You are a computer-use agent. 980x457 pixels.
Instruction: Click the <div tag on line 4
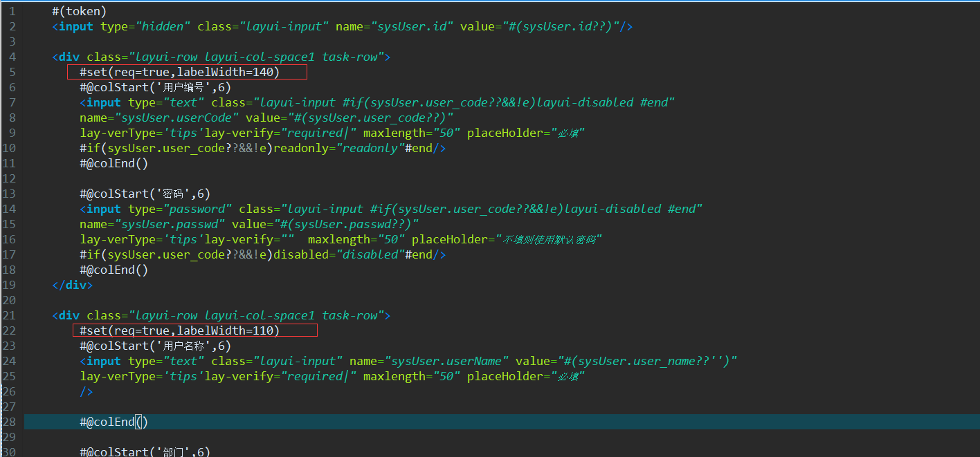tap(66, 57)
